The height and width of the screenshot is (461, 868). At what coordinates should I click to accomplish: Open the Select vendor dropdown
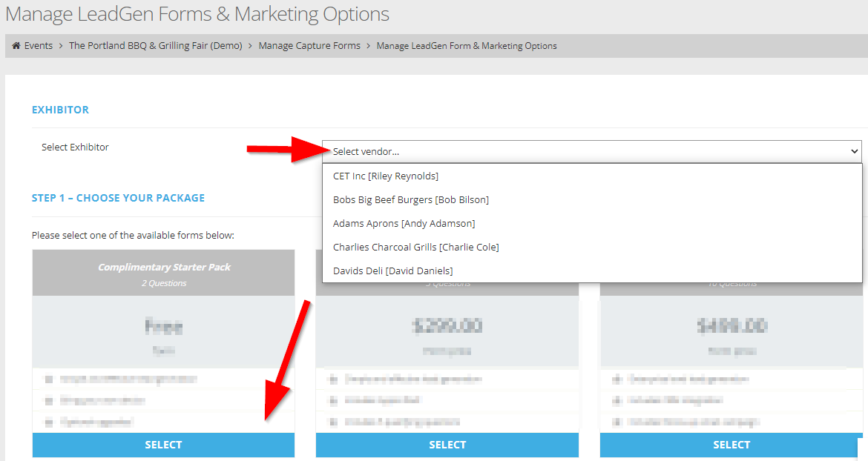(592, 151)
